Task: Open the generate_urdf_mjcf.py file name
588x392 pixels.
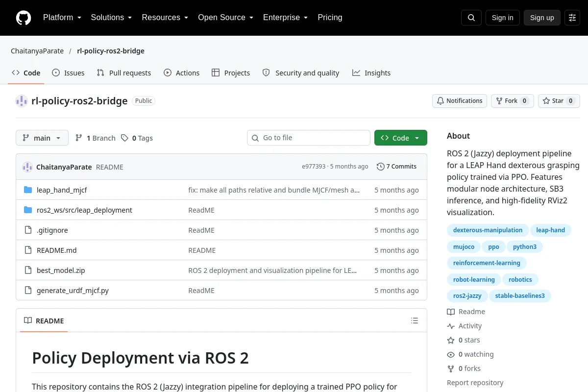Action: point(73,291)
